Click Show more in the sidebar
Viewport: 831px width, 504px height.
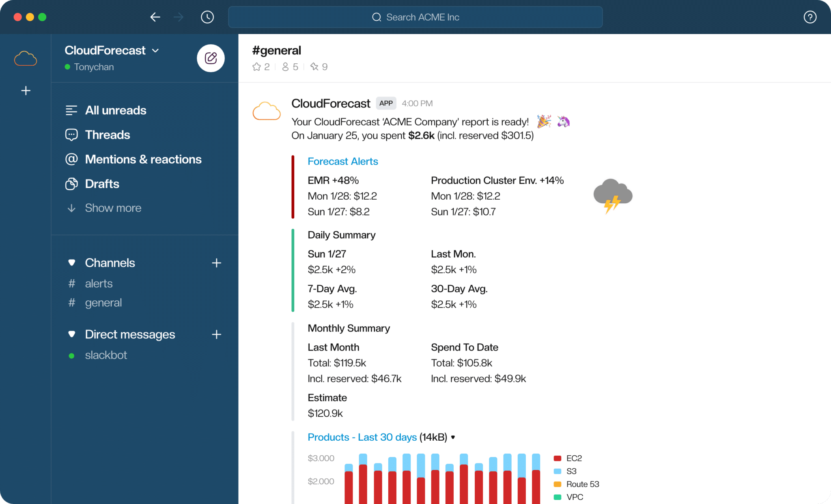(x=113, y=208)
